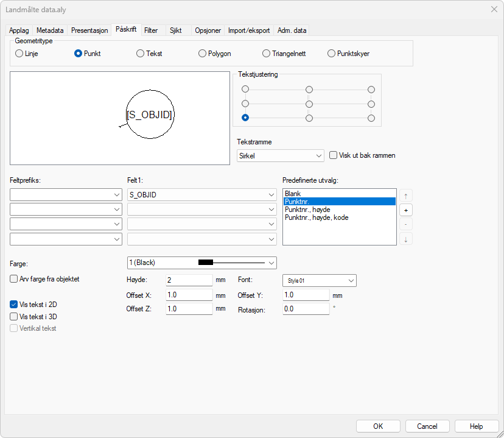Click the move down arrow beside Predefinerte utvalg
The image size is (504, 438).
[405, 239]
